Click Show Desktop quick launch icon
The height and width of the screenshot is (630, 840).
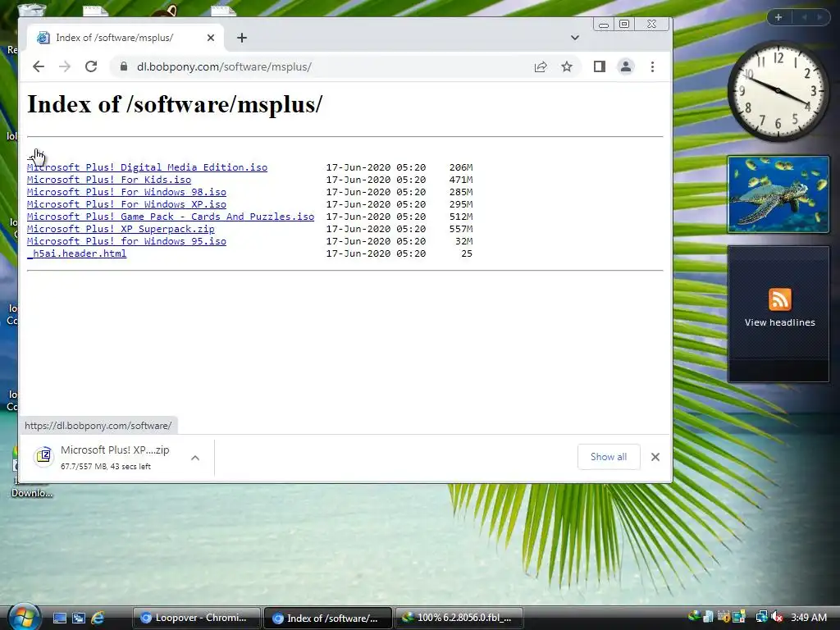click(59, 618)
